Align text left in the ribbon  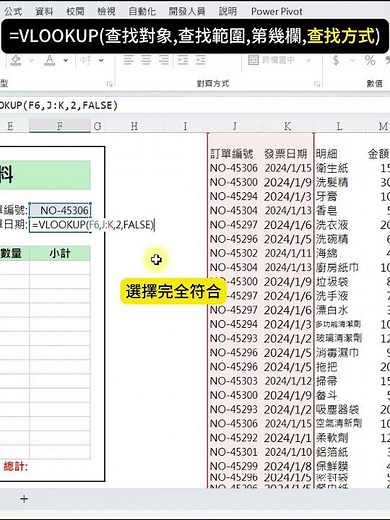(128, 60)
